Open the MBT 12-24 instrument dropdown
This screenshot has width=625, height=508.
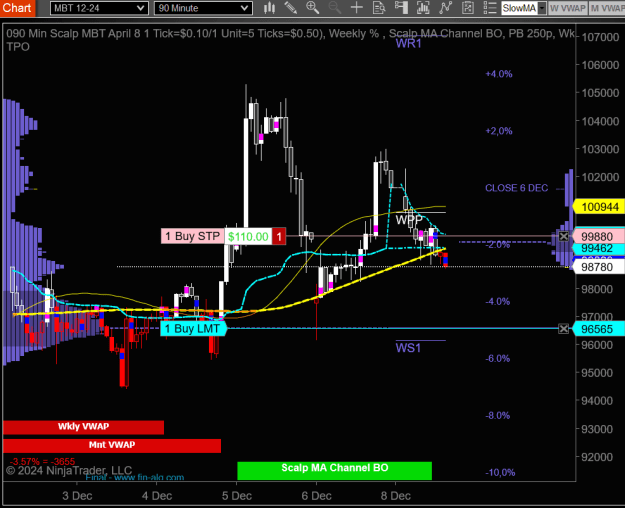[99, 8]
